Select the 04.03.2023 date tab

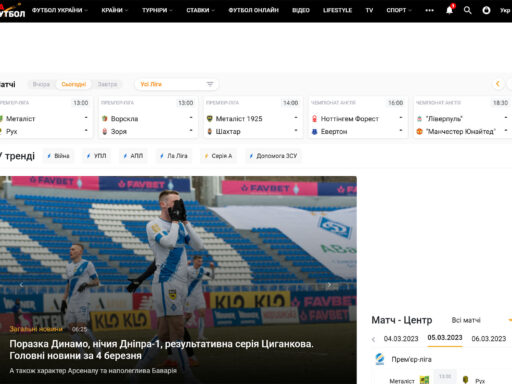pyautogui.click(x=401, y=339)
